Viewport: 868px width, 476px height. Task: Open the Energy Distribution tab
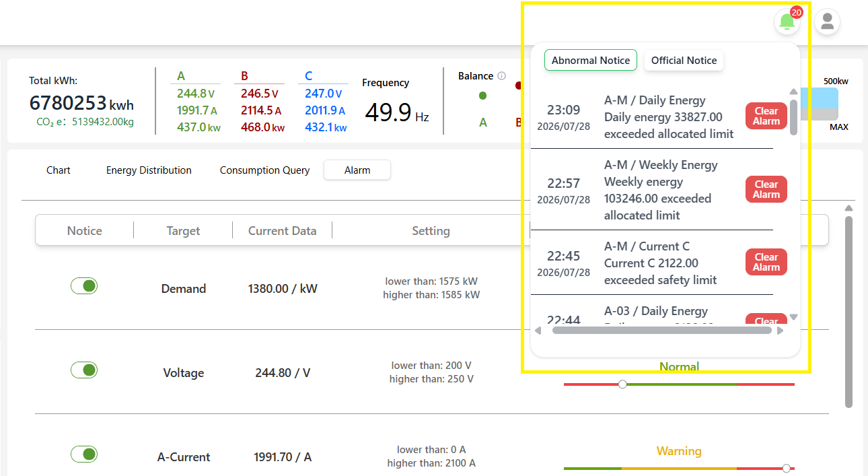149,170
